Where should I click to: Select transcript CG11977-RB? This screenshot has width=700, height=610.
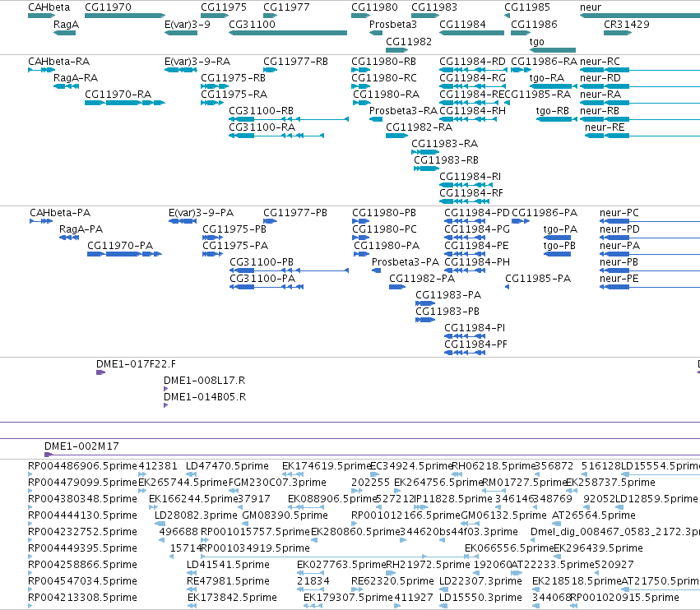point(295,62)
